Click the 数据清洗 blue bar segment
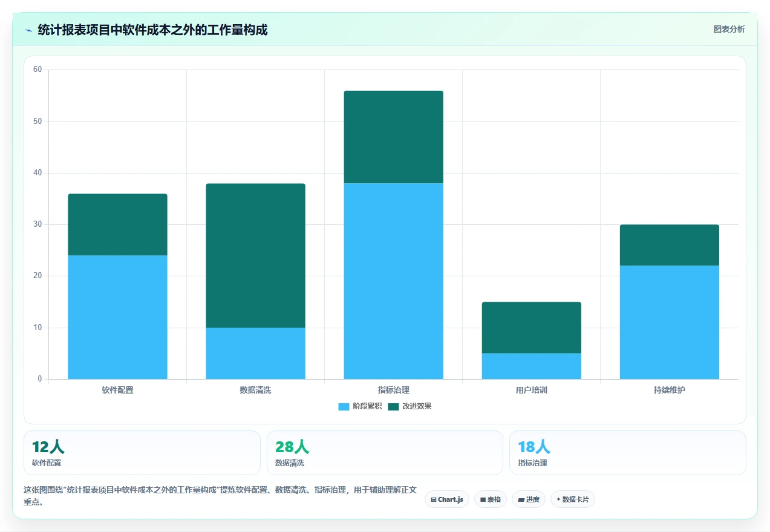The height and width of the screenshot is (532, 770). pyautogui.click(x=255, y=354)
